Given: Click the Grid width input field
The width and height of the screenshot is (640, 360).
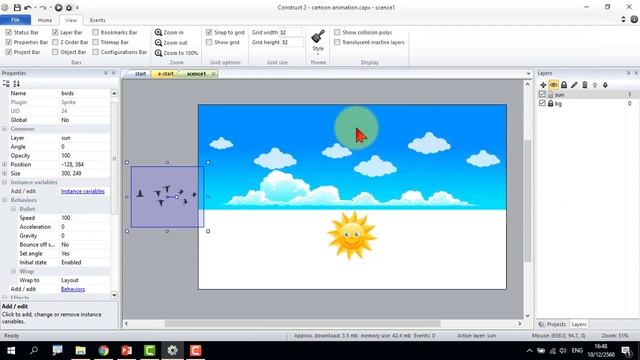Looking at the screenshot, I should pyautogui.click(x=291, y=32).
